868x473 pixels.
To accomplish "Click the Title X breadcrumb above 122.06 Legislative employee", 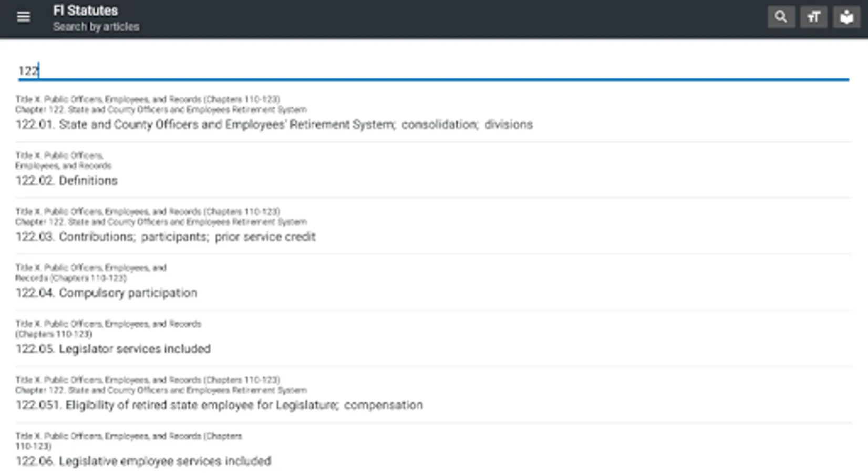I will 128,440.
